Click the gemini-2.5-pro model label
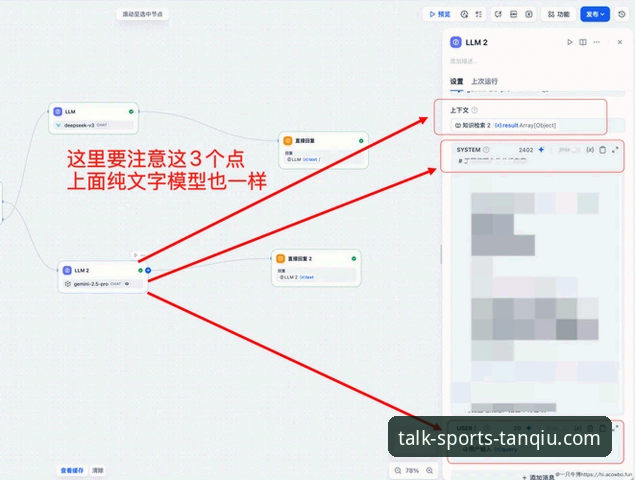635x480 pixels. (x=91, y=284)
